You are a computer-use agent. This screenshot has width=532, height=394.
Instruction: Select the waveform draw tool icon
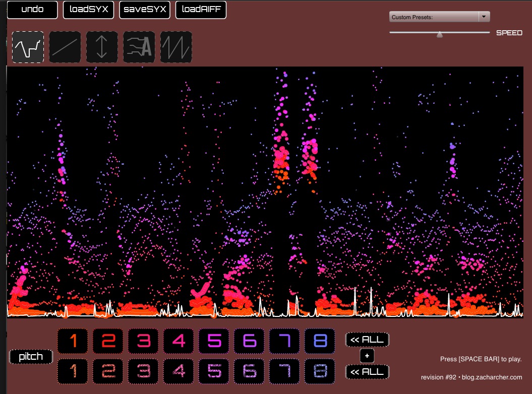tap(28, 47)
